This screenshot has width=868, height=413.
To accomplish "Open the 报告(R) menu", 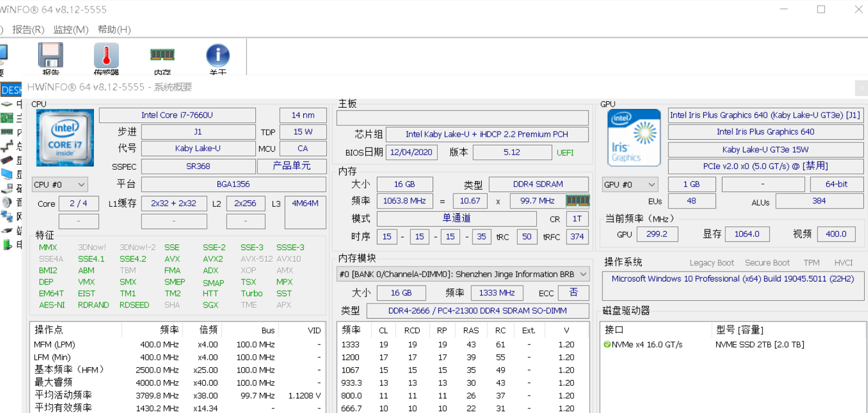I will coord(28,30).
